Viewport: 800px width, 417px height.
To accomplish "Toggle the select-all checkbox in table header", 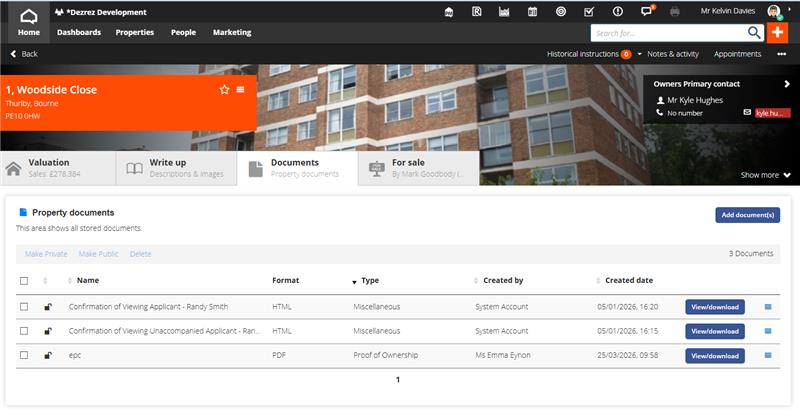I will coord(24,281).
